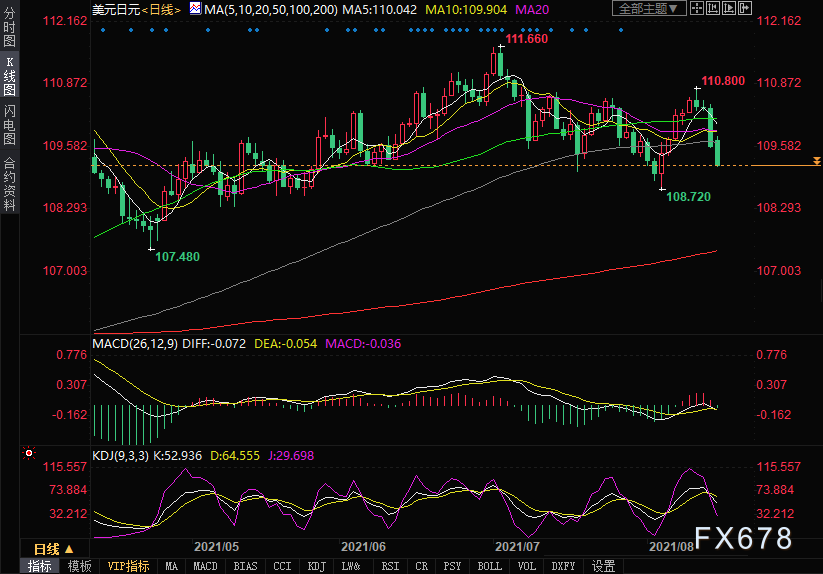
Task: Choose the RSI indicator button
Action: pos(391,566)
